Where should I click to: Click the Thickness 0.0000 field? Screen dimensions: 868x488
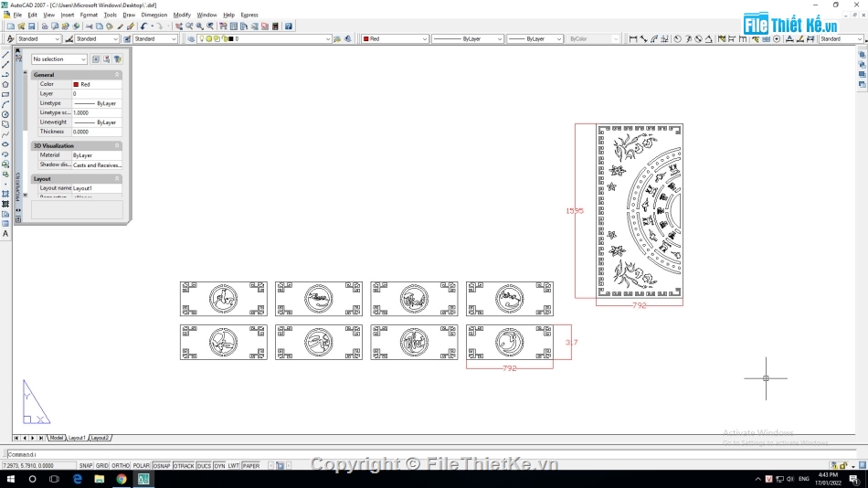[97, 132]
